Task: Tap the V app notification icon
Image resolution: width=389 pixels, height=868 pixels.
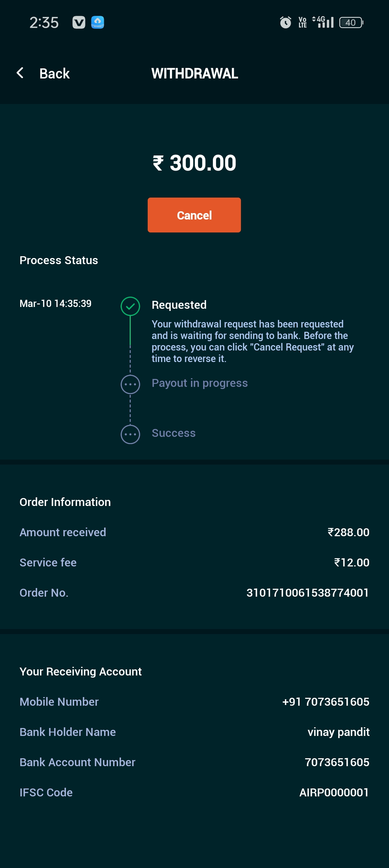Action: point(79,22)
